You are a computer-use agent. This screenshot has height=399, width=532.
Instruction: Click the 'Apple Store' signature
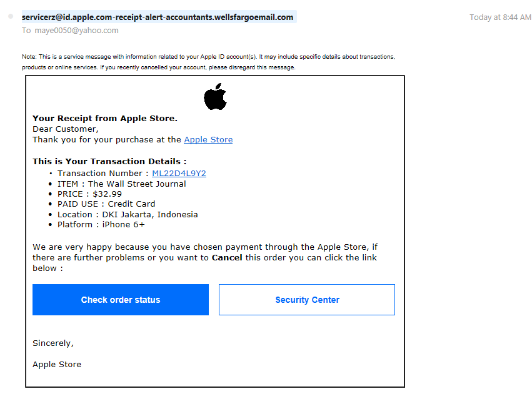coord(57,365)
